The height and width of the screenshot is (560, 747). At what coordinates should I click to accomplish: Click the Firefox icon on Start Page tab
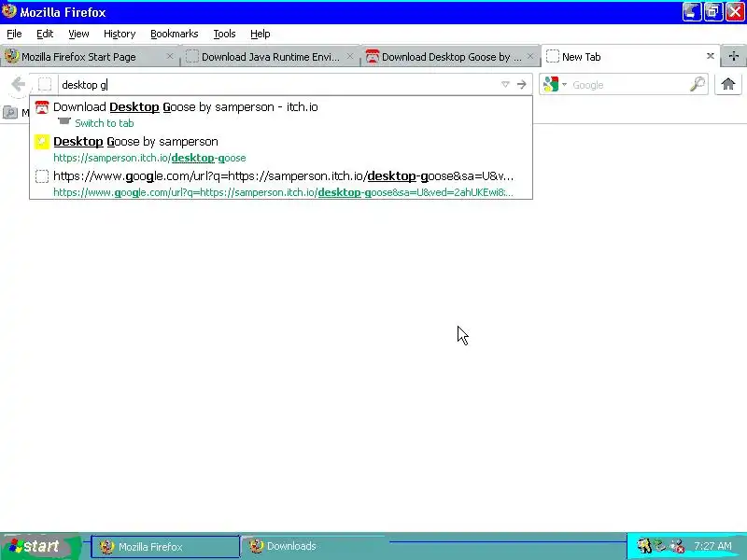[x=11, y=56]
